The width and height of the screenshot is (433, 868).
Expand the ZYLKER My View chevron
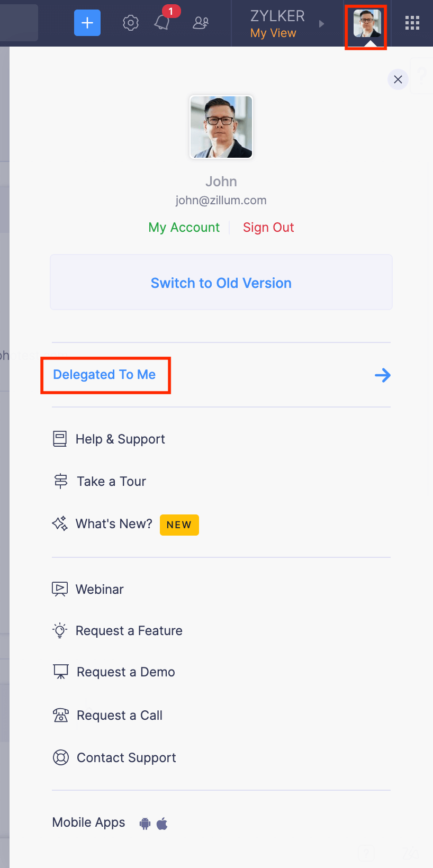pos(321,23)
